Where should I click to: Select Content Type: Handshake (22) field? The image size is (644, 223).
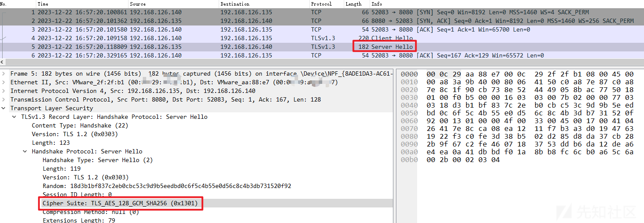[80, 126]
